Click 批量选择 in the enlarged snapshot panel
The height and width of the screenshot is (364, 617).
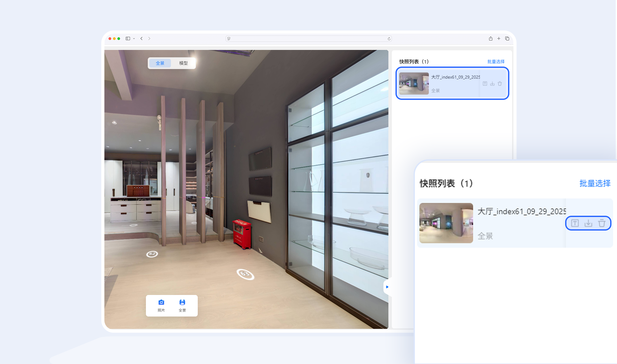coord(595,183)
